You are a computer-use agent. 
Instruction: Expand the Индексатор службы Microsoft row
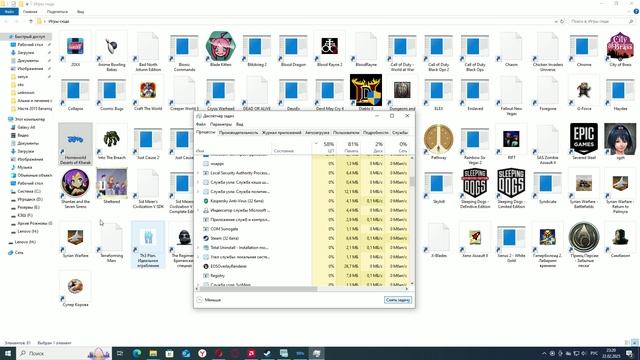click(198, 210)
